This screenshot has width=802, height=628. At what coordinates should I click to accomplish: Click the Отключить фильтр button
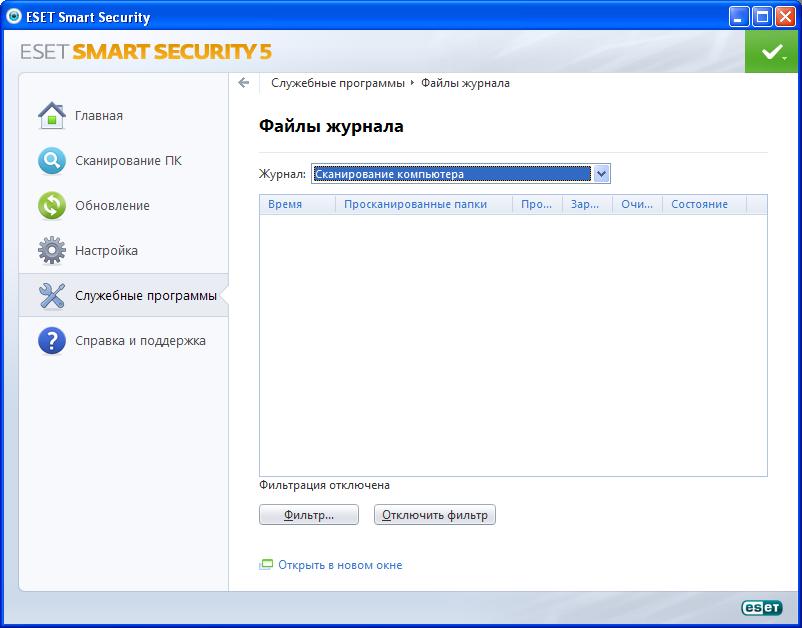coord(435,515)
